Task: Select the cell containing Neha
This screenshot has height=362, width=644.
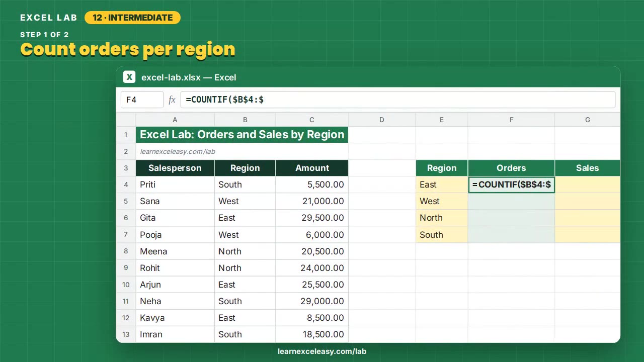Action: [175, 301]
